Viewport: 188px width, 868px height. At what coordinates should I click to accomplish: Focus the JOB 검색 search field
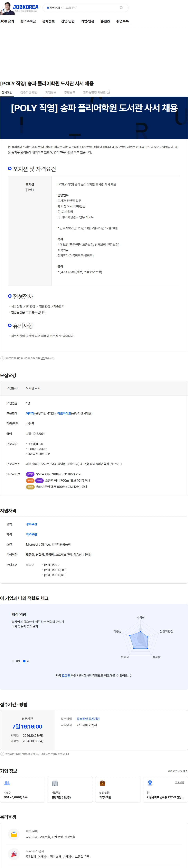click(x=91, y=8)
